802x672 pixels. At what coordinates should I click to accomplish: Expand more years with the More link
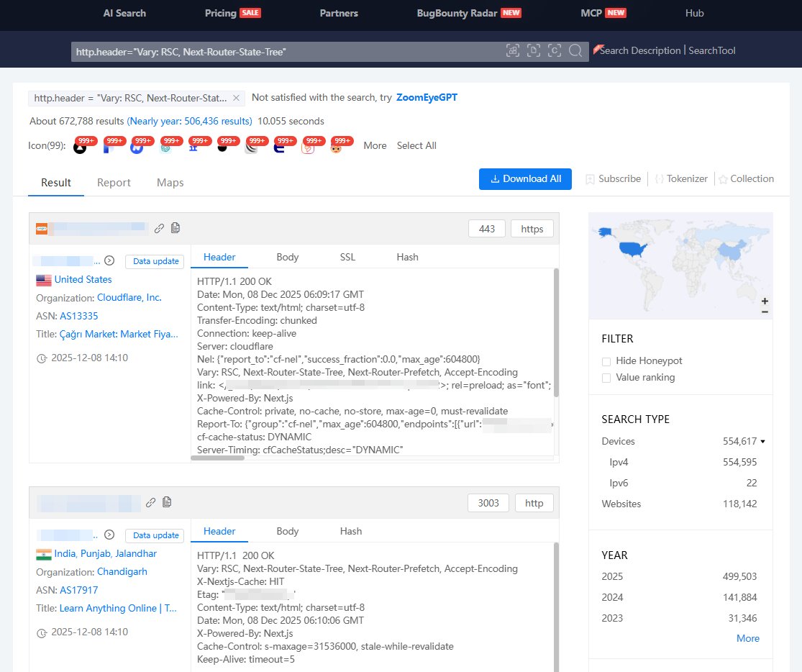click(x=748, y=638)
